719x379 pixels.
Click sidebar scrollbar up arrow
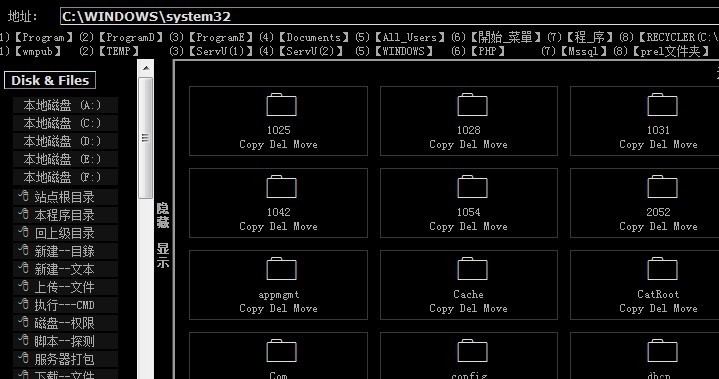click(x=146, y=68)
